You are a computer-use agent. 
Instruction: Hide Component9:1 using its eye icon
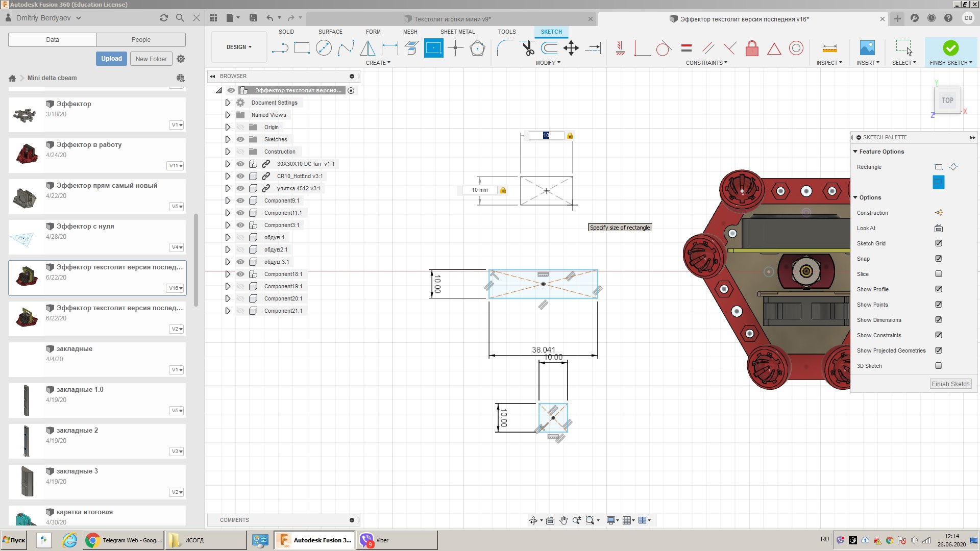[x=240, y=201]
